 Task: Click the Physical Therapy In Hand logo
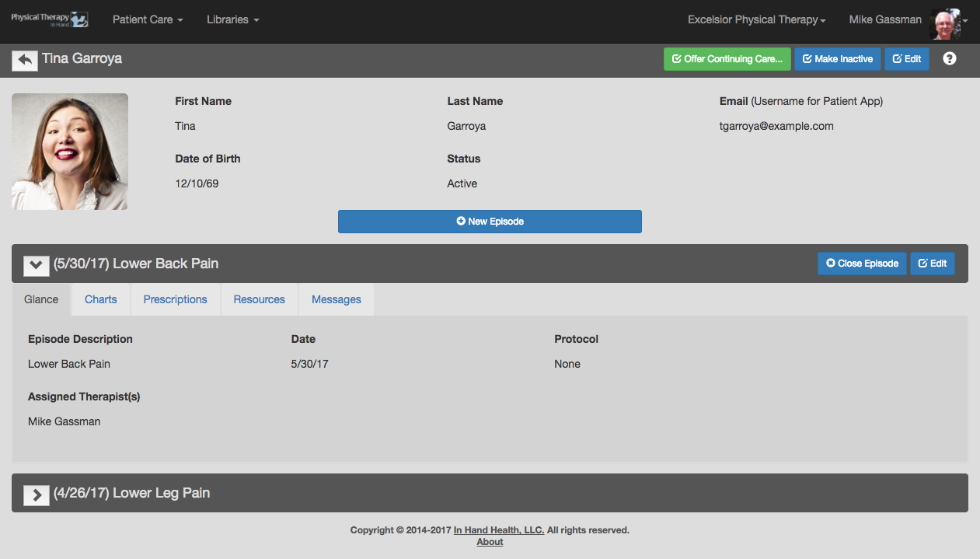pos(49,19)
